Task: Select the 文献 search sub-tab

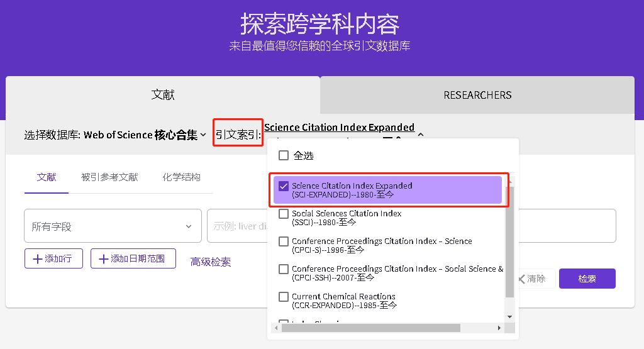Action: pyautogui.click(x=47, y=177)
